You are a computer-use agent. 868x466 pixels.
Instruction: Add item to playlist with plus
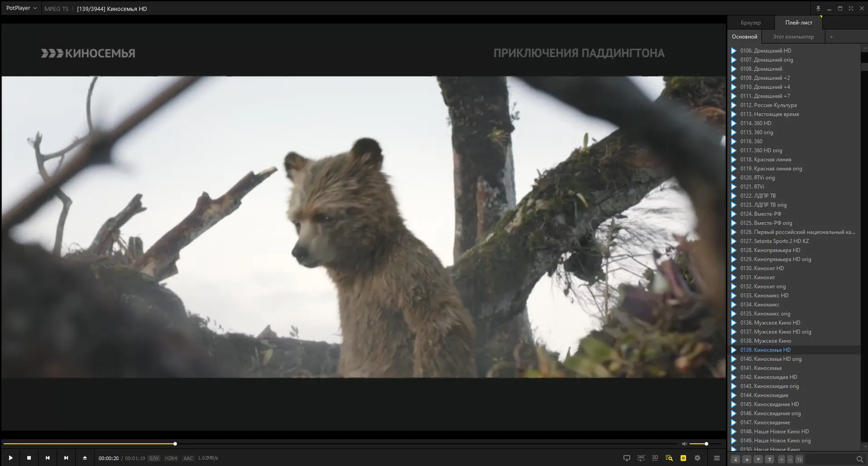coord(781,459)
